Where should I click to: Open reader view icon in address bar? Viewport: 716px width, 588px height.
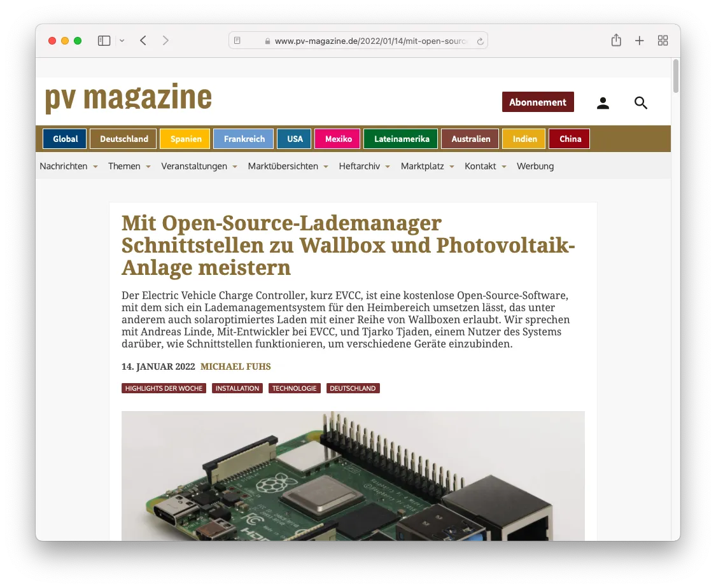237,41
